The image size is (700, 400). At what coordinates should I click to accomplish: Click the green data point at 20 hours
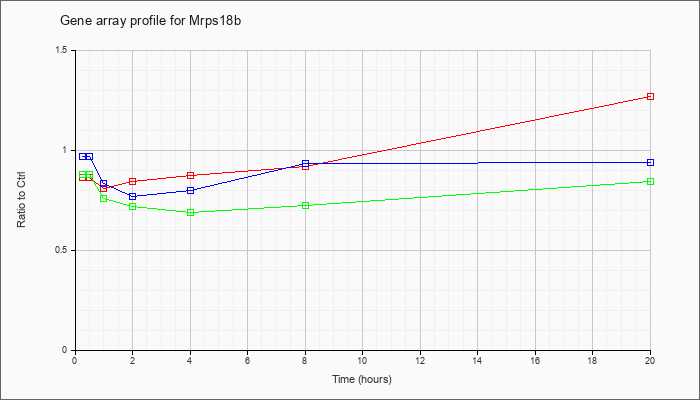tap(650, 182)
